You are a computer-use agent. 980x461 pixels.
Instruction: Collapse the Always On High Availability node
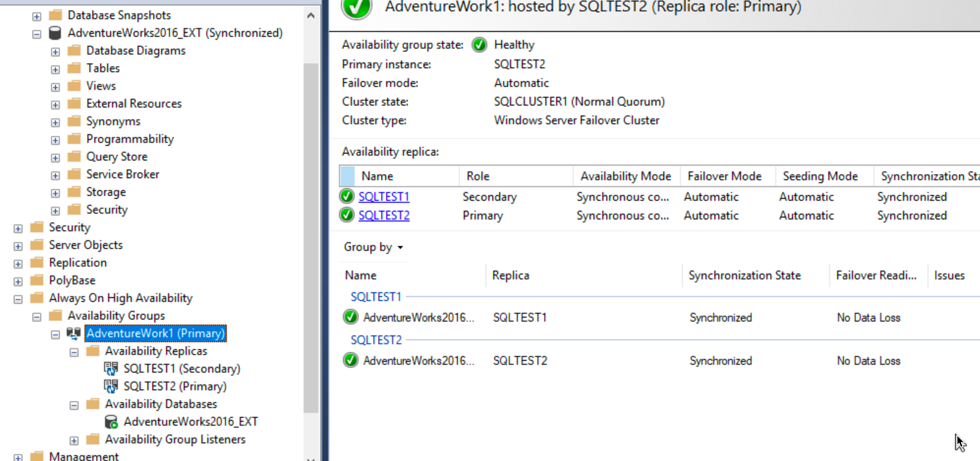18,299
